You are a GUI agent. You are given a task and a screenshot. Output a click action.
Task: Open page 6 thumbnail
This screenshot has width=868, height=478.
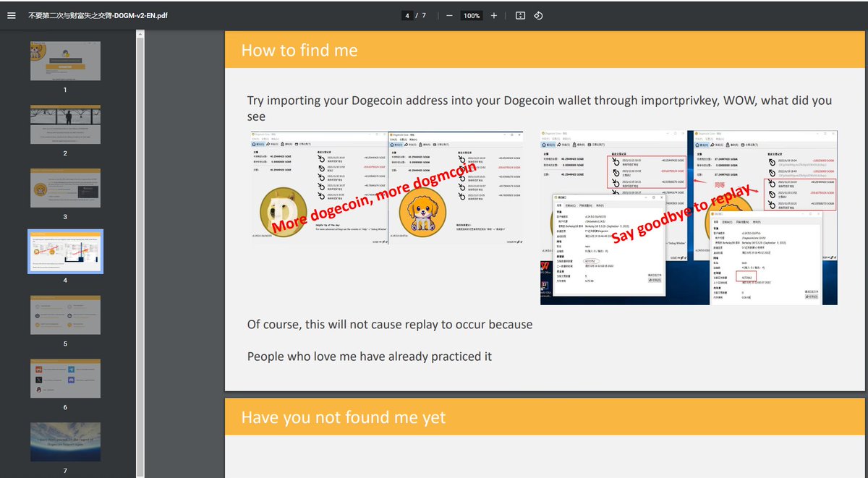[x=65, y=379]
